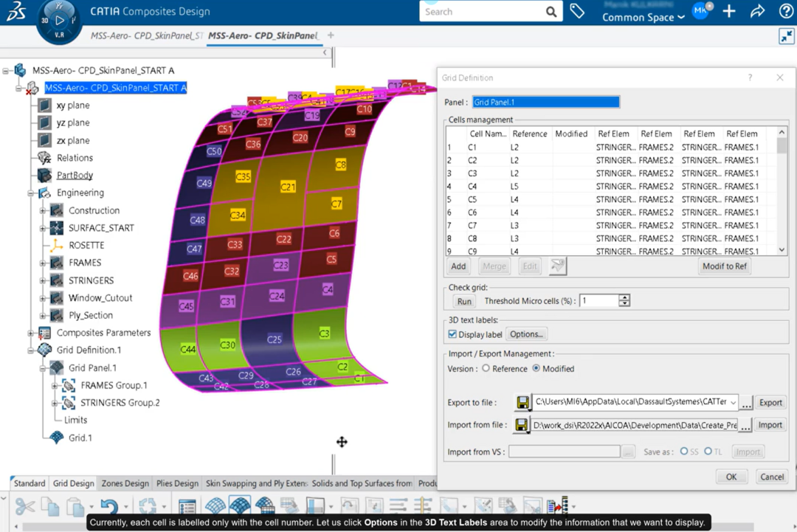
Task: Switch to first MSS-Aero CPD_SkinPanel document tab
Action: pos(146,35)
